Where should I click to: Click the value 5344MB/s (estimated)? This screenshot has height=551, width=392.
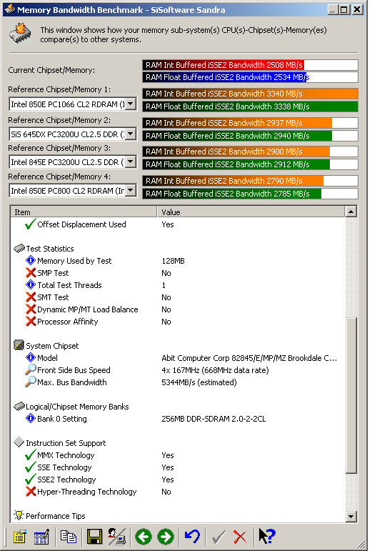pos(199,382)
